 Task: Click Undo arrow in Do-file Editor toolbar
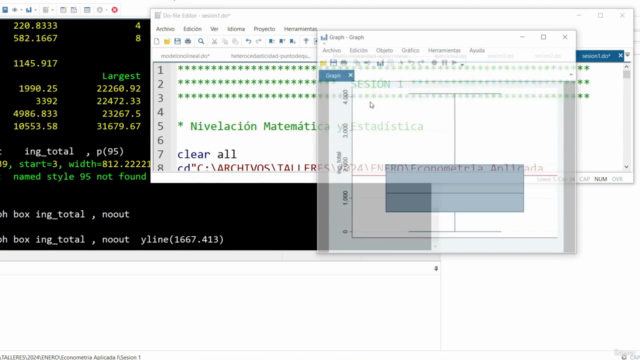(x=248, y=41)
